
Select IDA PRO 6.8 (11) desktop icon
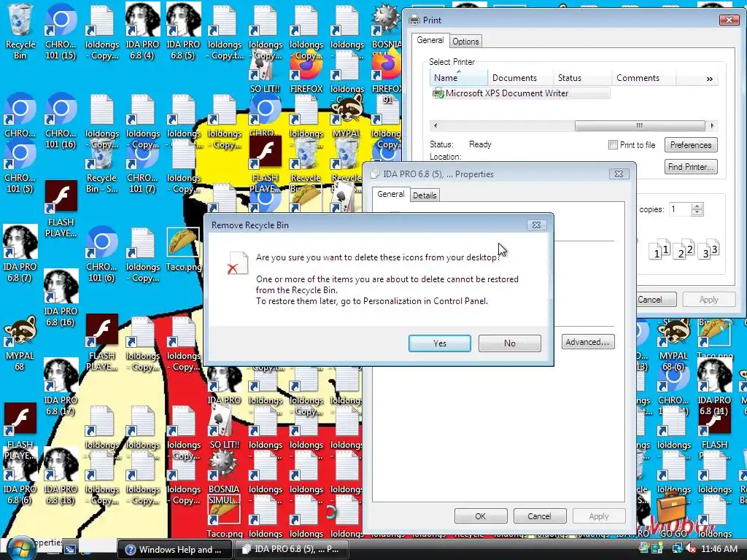click(714, 388)
